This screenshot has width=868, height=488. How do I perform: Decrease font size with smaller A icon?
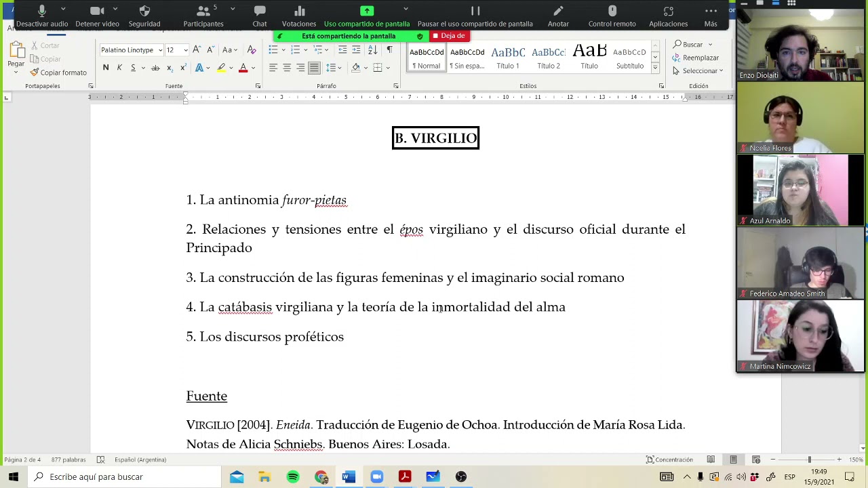tap(210, 49)
